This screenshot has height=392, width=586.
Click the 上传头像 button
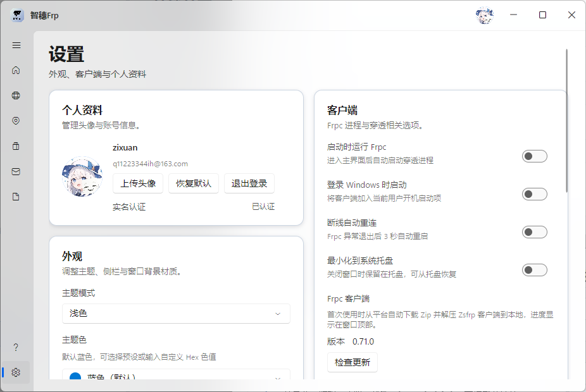[138, 183]
